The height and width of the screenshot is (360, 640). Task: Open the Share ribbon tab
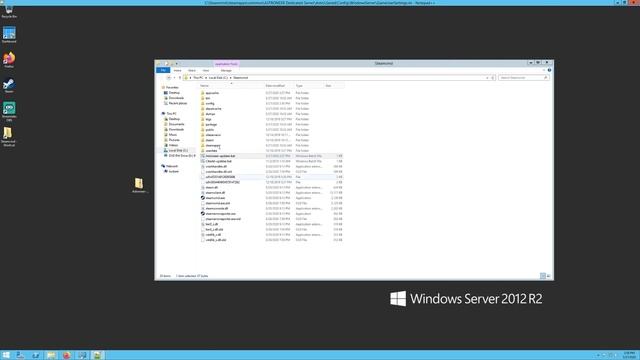191,71
